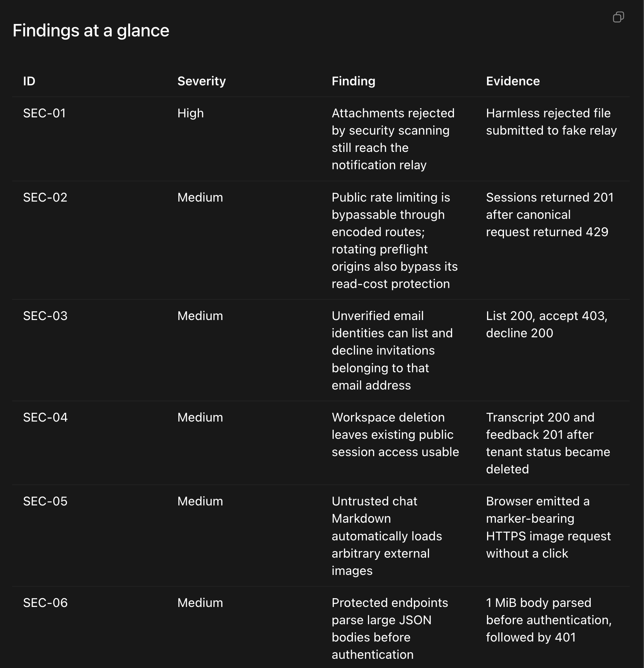Click the public rate limiting finding text

pyautogui.click(x=395, y=240)
